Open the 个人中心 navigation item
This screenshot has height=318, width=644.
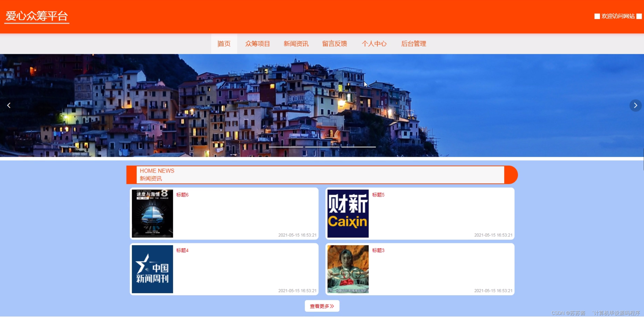point(374,44)
